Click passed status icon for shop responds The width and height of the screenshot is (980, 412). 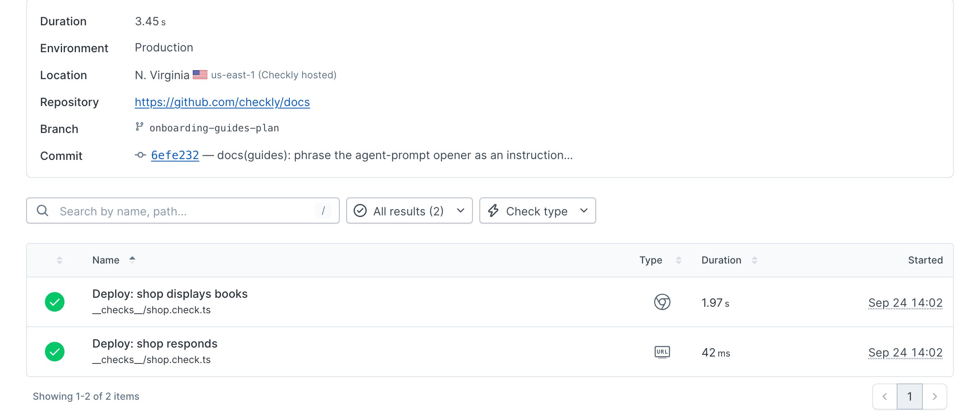55,352
